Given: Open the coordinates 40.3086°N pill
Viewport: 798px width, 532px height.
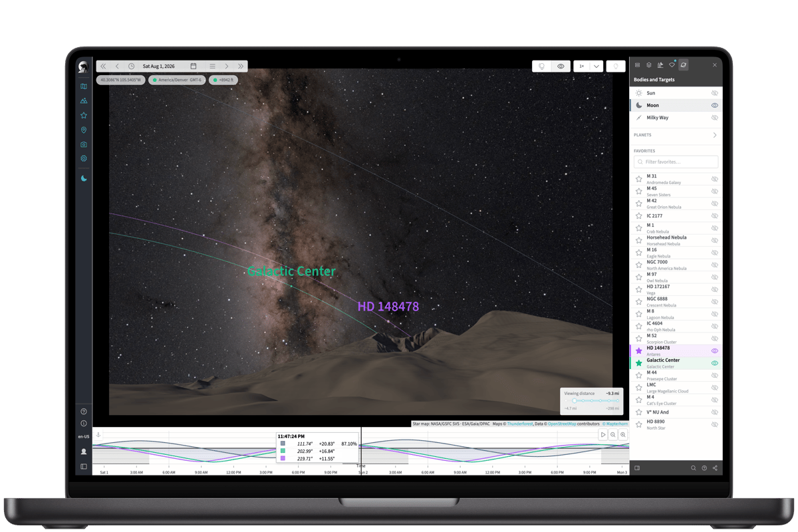Looking at the screenshot, I should 121,80.
